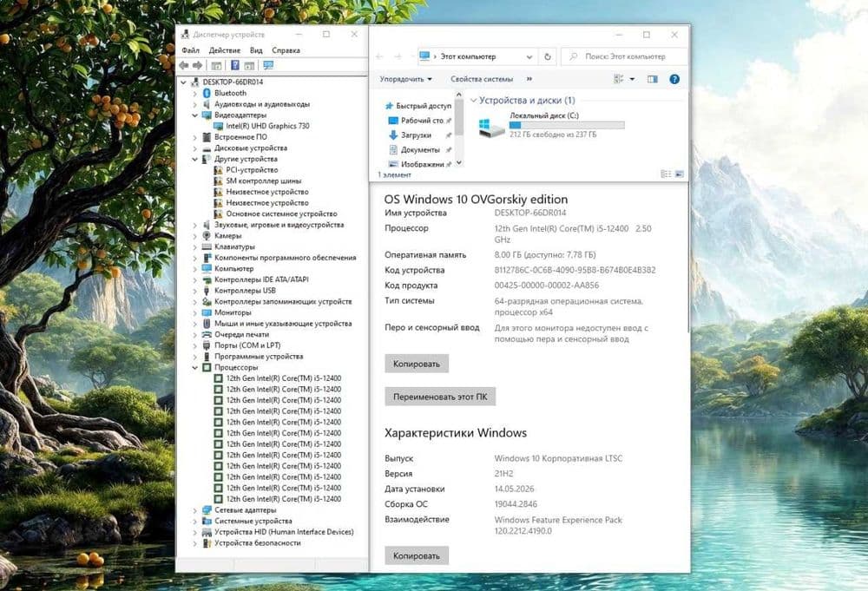
Task: Click the Контроллеры USB icon
Action: click(x=207, y=291)
